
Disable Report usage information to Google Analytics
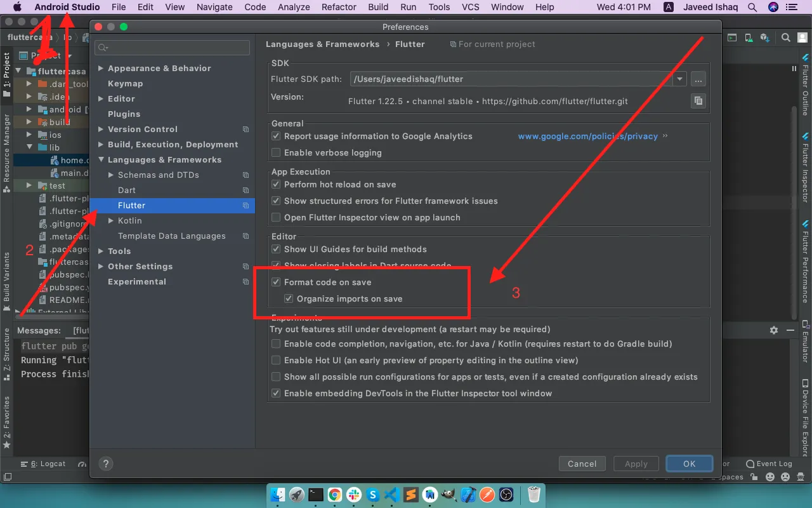click(x=276, y=137)
